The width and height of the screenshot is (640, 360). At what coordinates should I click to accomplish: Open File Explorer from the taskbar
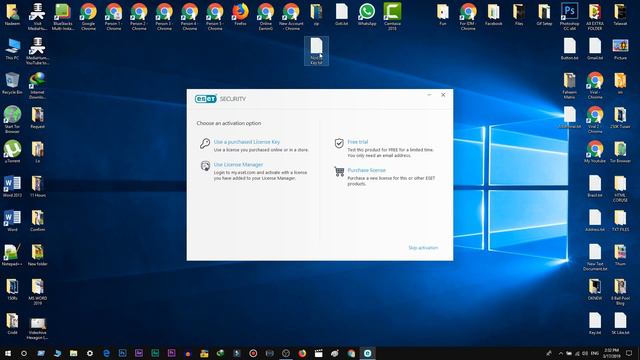click(x=73, y=353)
